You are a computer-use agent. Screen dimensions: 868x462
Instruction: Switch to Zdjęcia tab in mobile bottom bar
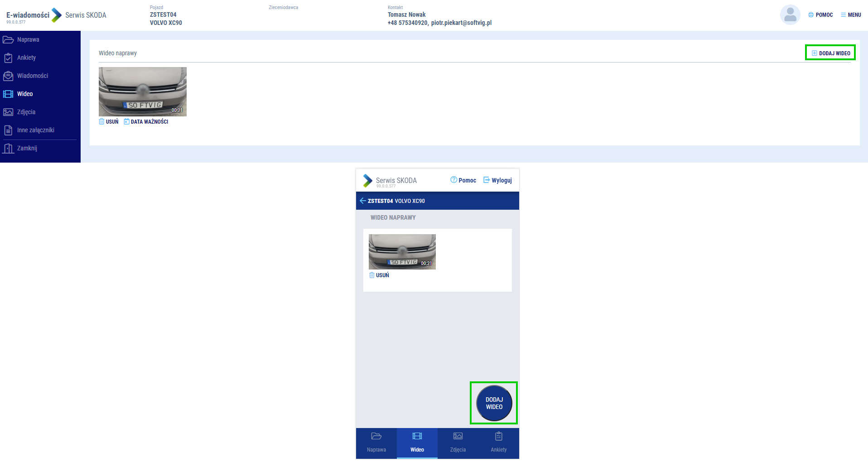458,443
